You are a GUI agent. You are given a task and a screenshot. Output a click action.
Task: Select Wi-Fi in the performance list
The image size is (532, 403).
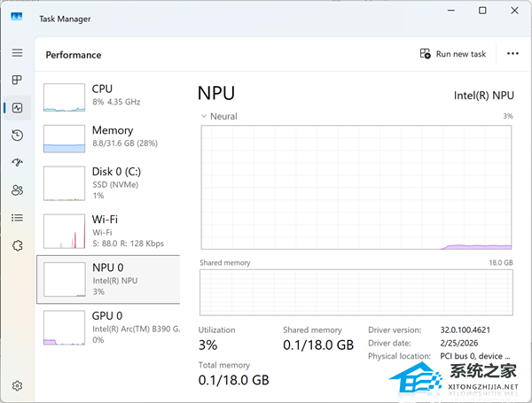tap(108, 231)
